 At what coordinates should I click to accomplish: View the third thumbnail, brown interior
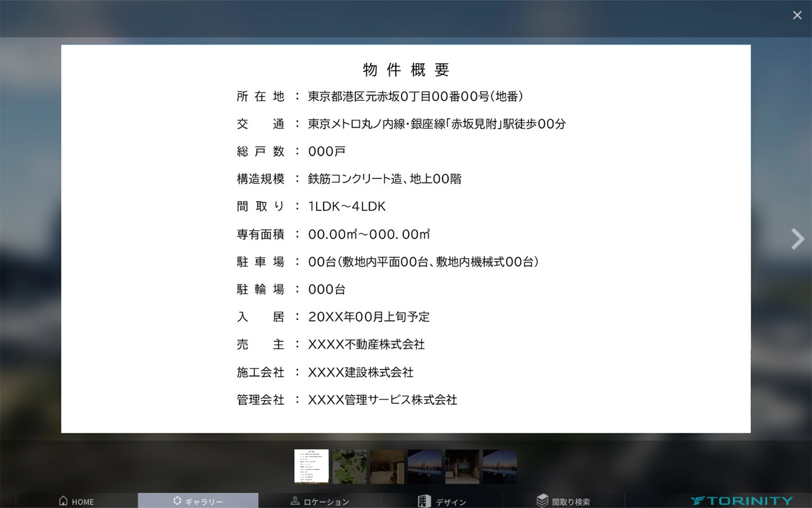387,466
